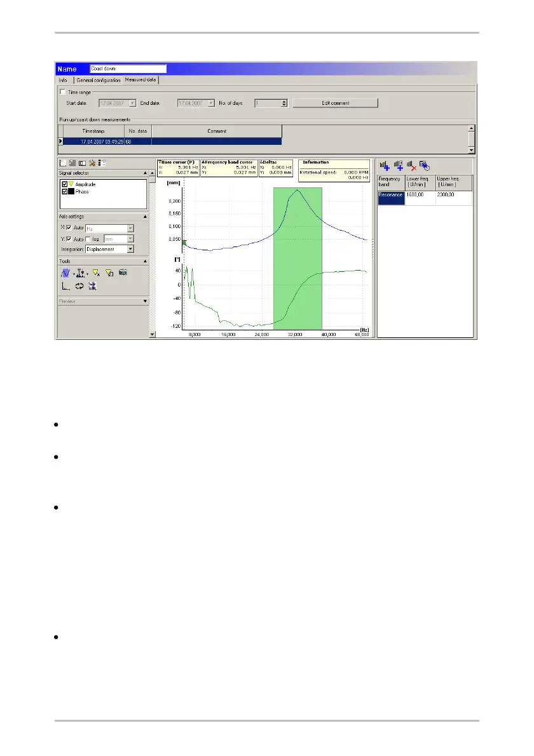Screen dimensions: 534x756
Task: Click the Lower freq. column header
Action: 420,182
